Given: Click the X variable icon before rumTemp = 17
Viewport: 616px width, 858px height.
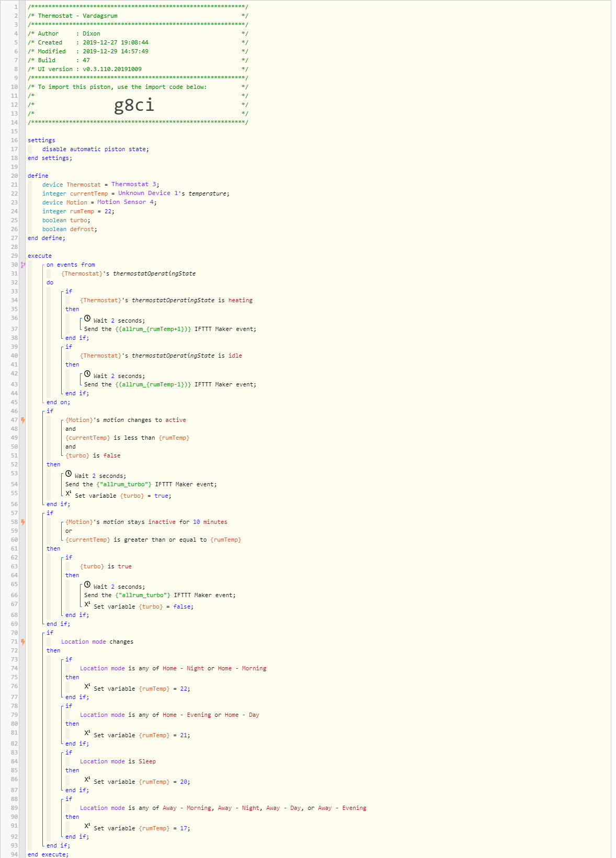Looking at the screenshot, I should [87, 826].
